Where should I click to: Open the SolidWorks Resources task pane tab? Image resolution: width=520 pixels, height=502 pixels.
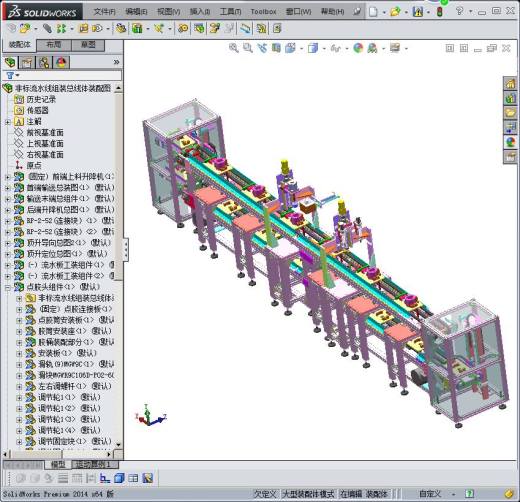coord(510,83)
